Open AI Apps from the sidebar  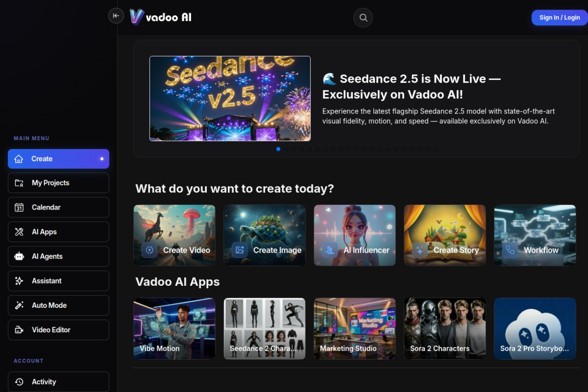pos(58,232)
